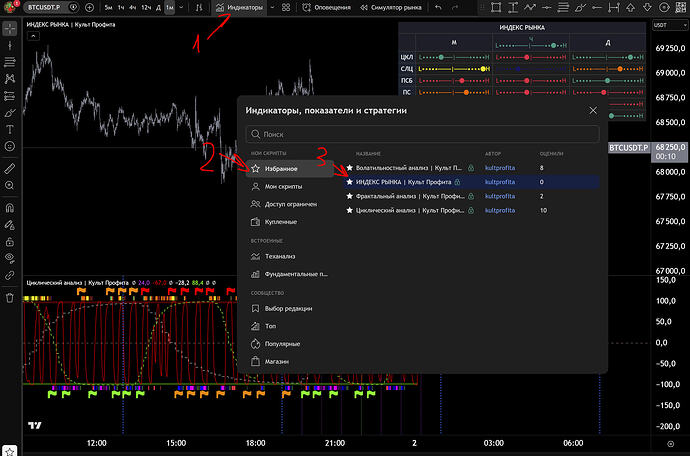
Task: Collapse the indicator legend chevron
Action: point(33,36)
